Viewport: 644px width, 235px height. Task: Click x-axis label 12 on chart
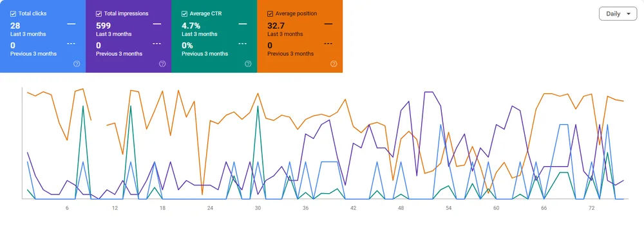tap(115, 209)
